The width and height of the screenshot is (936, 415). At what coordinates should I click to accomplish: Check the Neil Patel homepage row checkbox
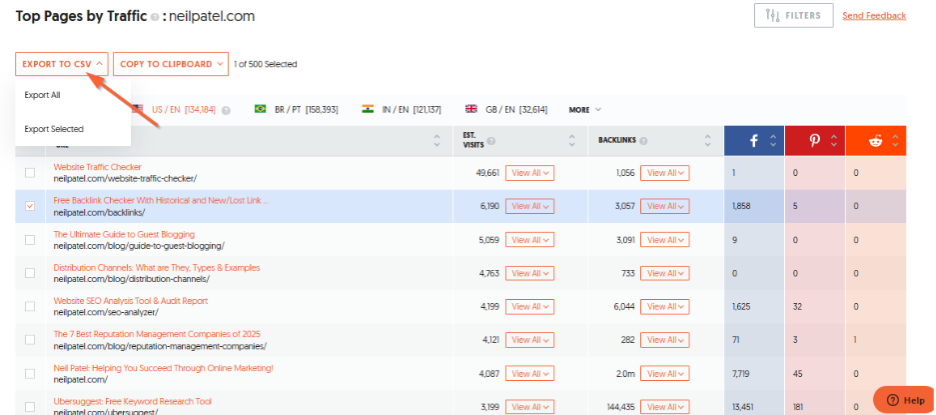pyautogui.click(x=30, y=374)
